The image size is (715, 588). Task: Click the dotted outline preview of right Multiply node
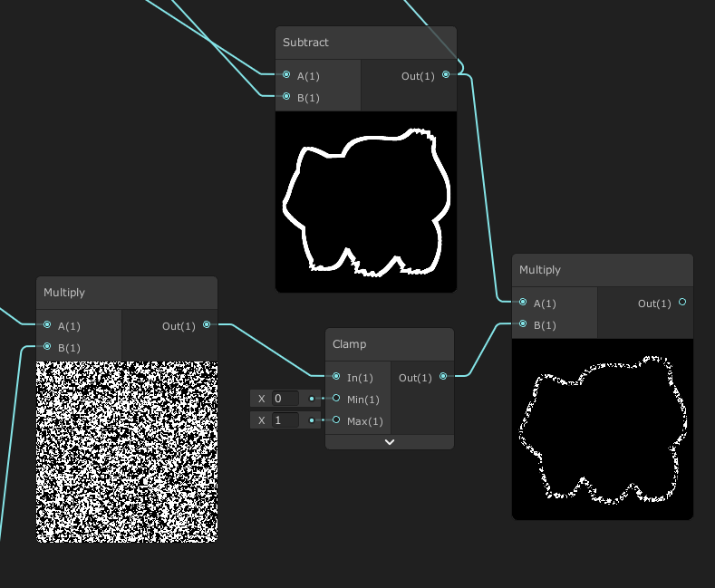[603, 429]
